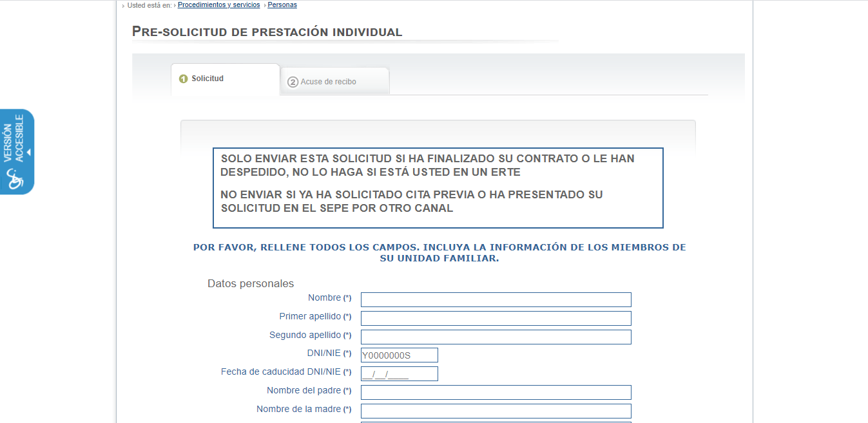Select the Segundo apellido text box

pos(496,337)
